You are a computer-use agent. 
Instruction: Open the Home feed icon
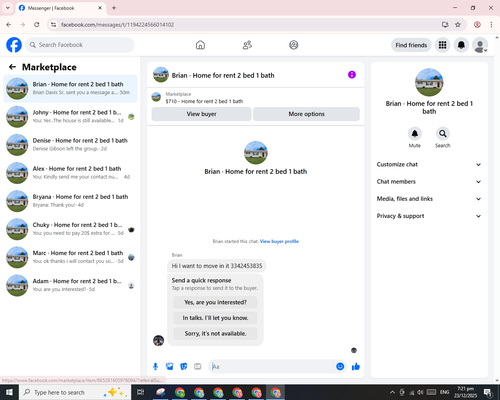[x=200, y=45]
